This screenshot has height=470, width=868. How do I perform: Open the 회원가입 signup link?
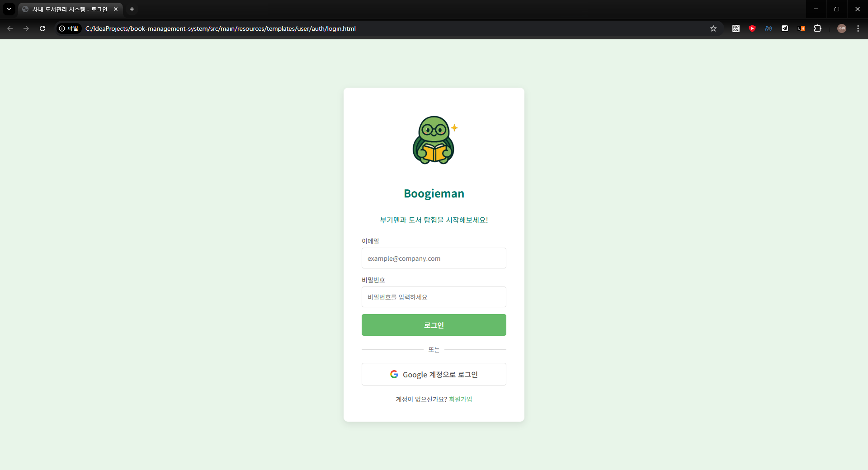[460, 399]
